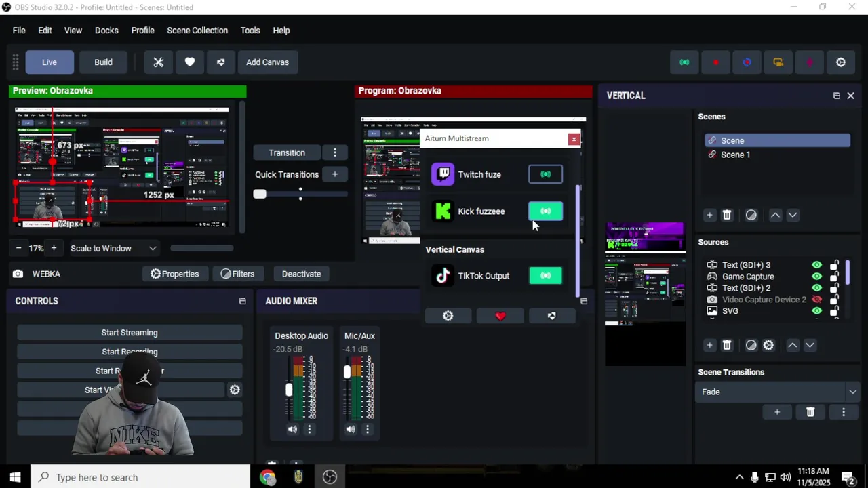Mute the Mic/Aux channel
Viewport: 868px width, 488px height.
click(351, 429)
